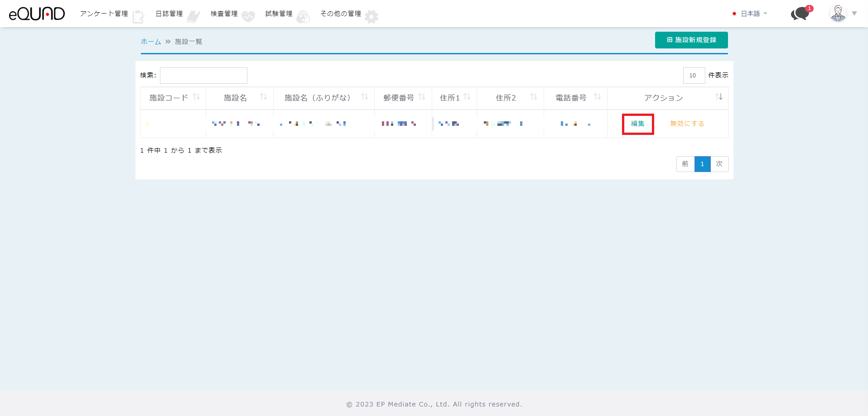This screenshot has width=868, height=416.
Task: Open the chat notifications icon
Action: (x=800, y=14)
